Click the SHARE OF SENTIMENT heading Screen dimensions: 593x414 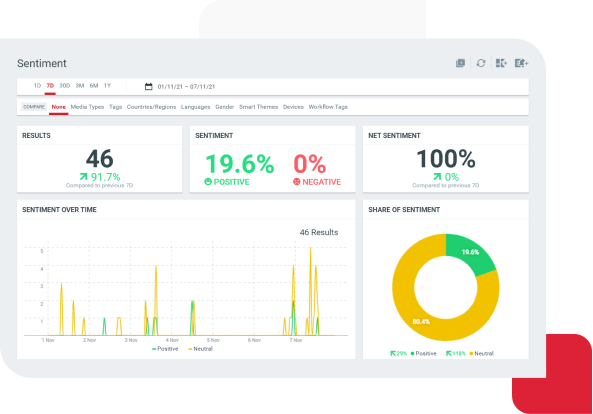404,209
